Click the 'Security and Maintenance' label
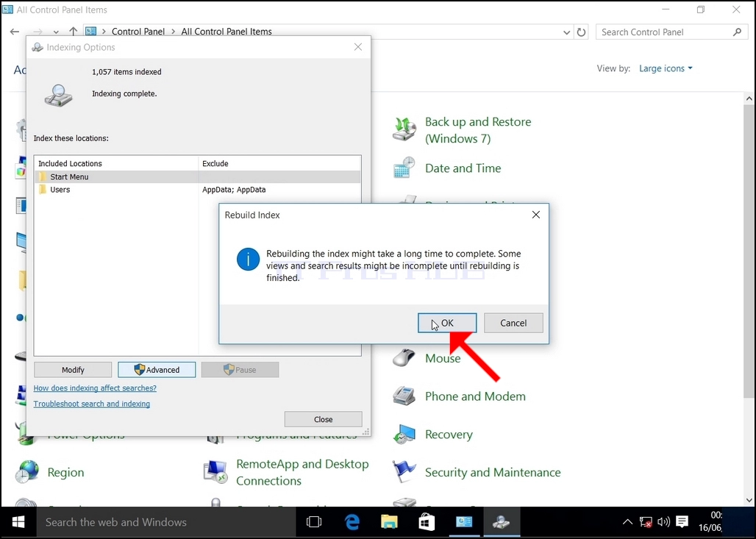This screenshot has width=756, height=539. [493, 473]
